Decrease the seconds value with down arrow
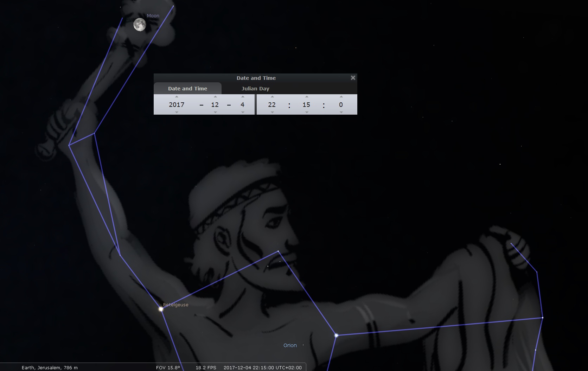 click(x=341, y=112)
